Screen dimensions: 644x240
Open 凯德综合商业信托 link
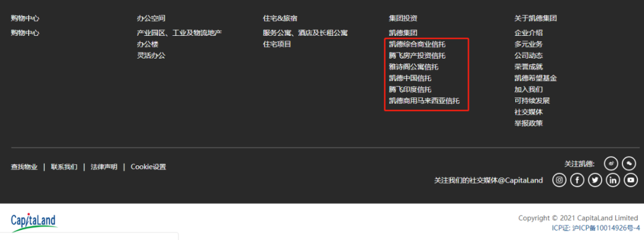(x=417, y=44)
